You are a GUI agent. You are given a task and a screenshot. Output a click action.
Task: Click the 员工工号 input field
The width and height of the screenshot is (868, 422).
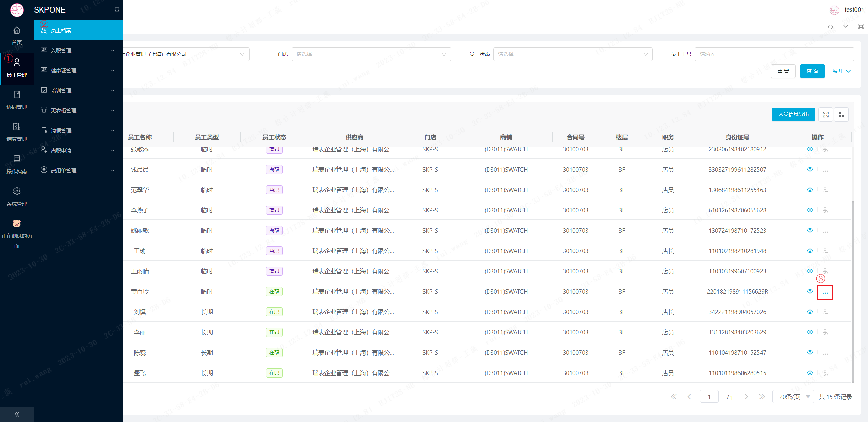coord(774,54)
